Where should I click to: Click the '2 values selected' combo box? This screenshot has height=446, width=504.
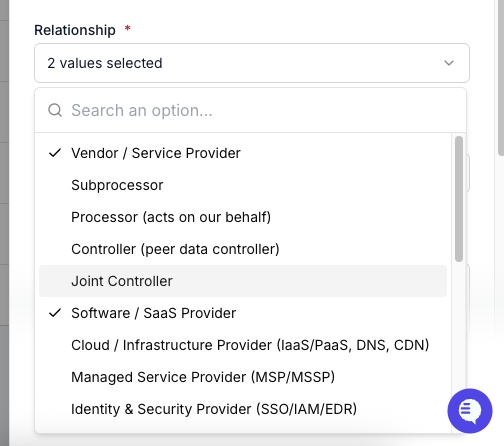[x=252, y=63]
